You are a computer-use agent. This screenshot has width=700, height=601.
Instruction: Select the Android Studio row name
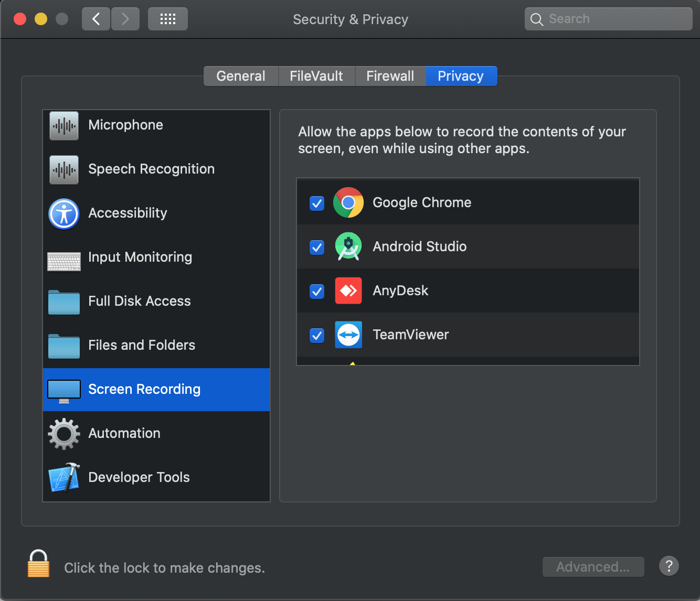[x=420, y=246]
